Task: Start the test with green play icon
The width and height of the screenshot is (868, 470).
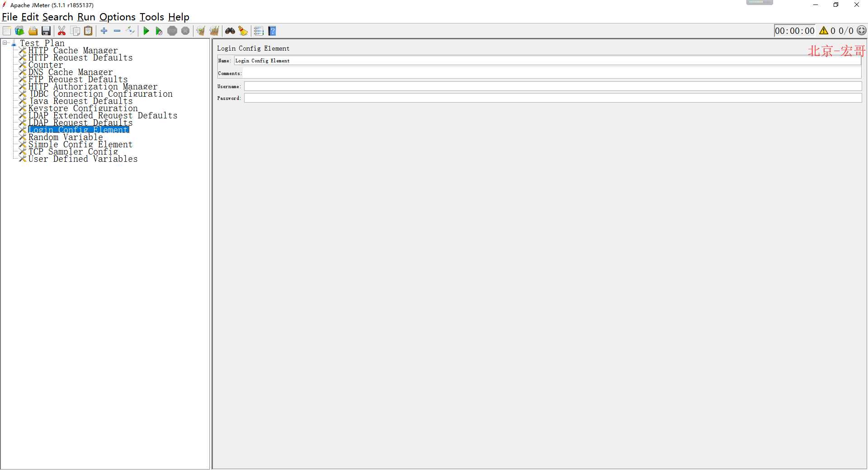Action: coord(146,31)
